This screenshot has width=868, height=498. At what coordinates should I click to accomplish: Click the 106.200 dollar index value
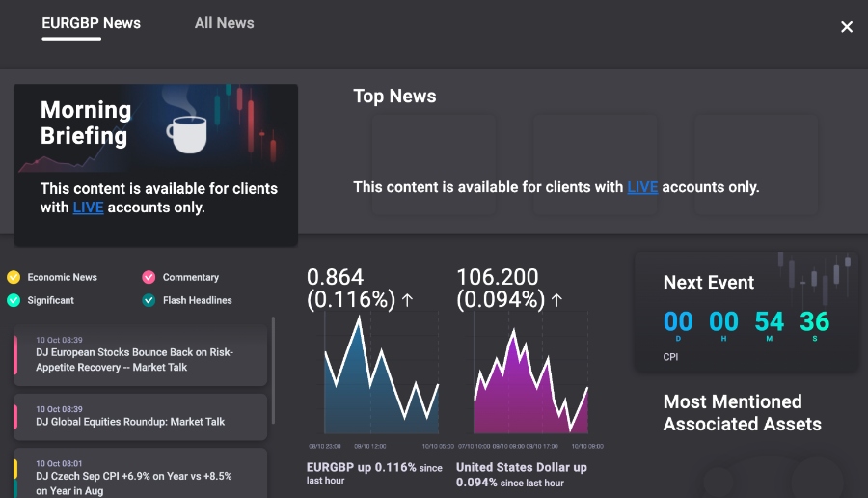pos(497,276)
